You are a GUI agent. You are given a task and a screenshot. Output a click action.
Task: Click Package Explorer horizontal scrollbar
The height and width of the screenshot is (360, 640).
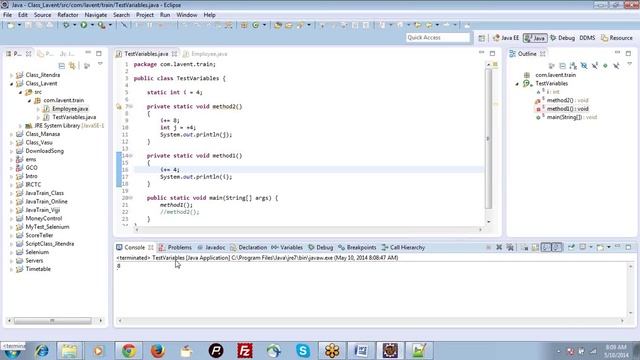(52, 321)
